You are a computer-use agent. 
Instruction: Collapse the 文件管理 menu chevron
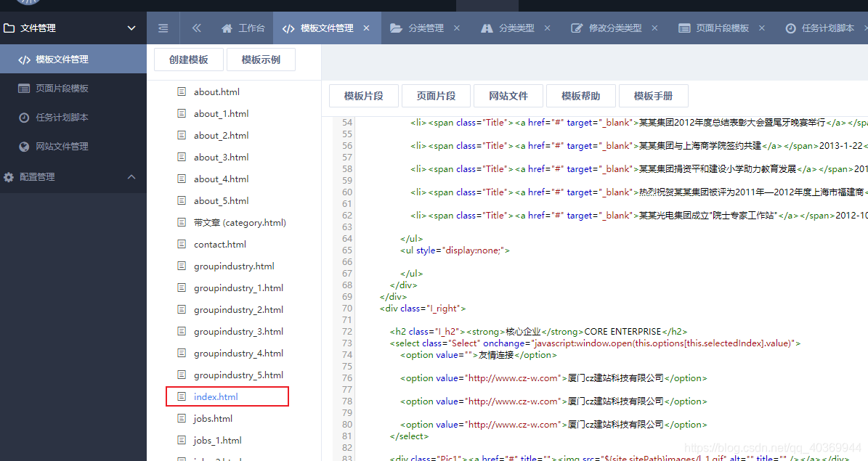[x=131, y=28]
